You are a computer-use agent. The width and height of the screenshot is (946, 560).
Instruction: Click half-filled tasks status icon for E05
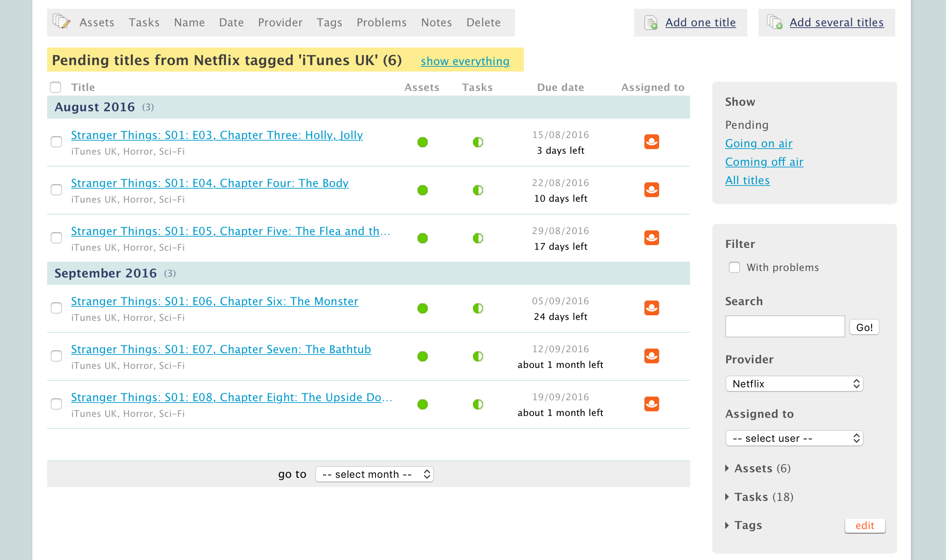click(x=478, y=238)
